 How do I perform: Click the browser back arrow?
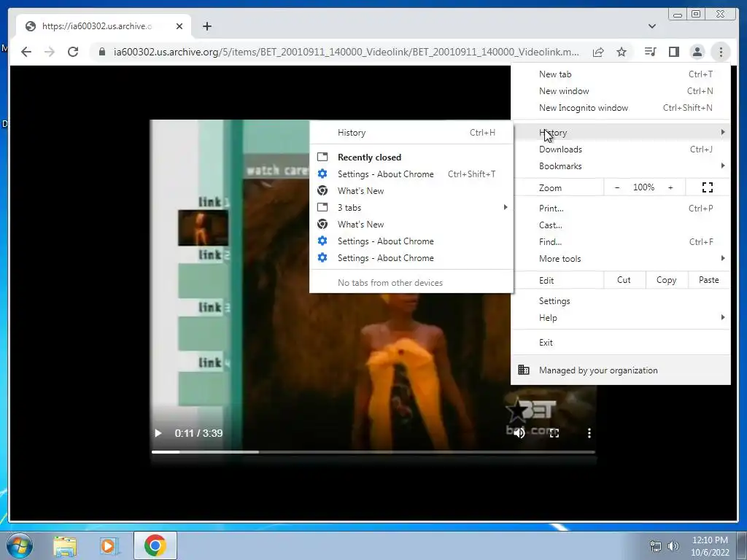(x=26, y=52)
